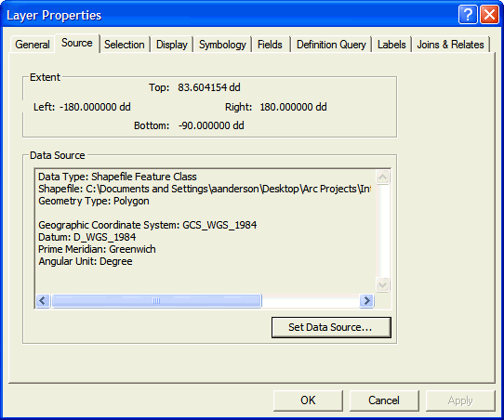Screen dimensions: 504x420
Task: Select the Source tab
Action: click(77, 43)
